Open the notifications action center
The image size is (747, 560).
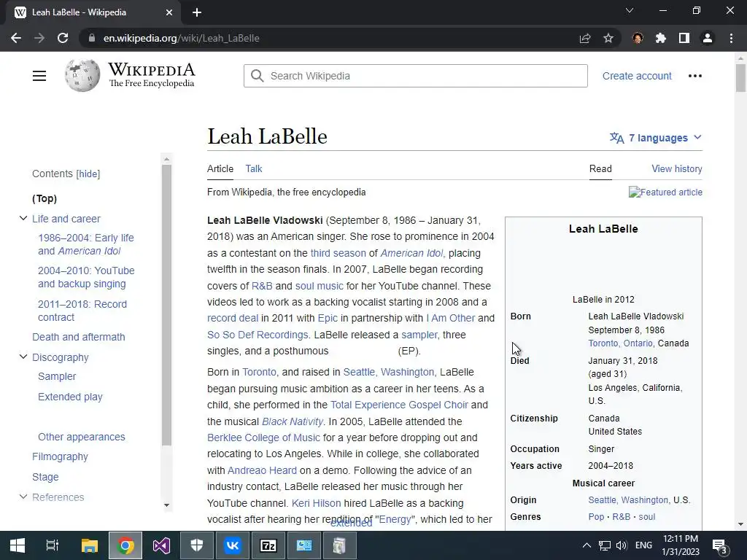pyautogui.click(x=719, y=545)
